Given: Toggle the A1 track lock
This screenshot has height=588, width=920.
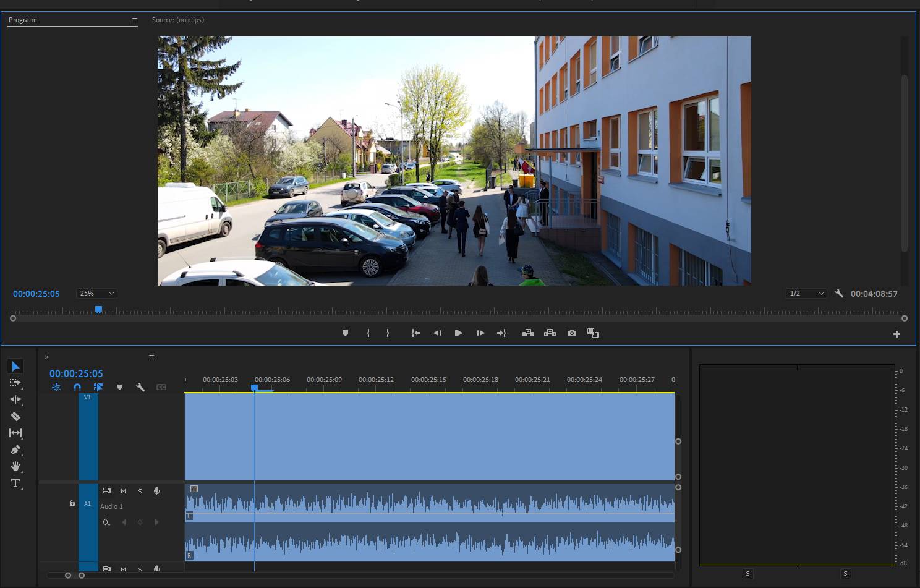Looking at the screenshot, I should [x=72, y=503].
